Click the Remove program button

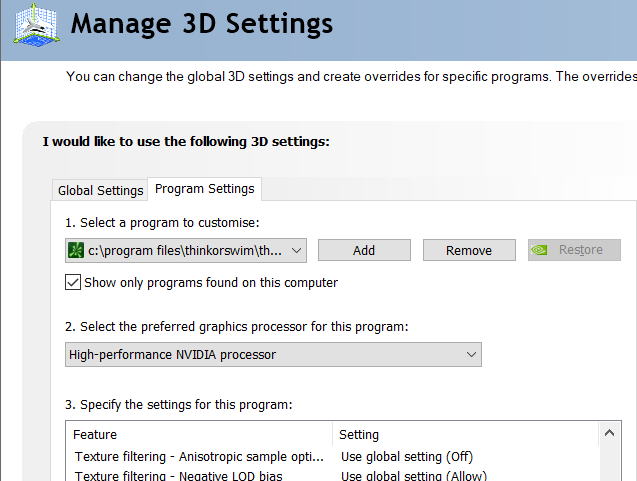[469, 250]
